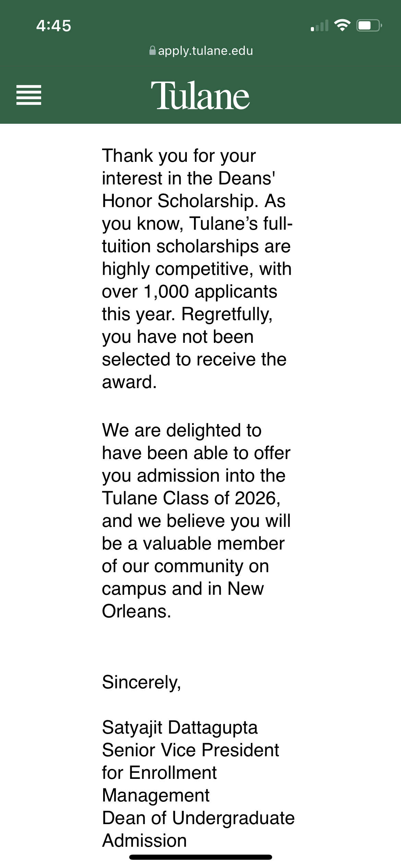This screenshot has height=868, width=401.
Task: Tap the lock icon beside the URL
Action: (x=153, y=51)
